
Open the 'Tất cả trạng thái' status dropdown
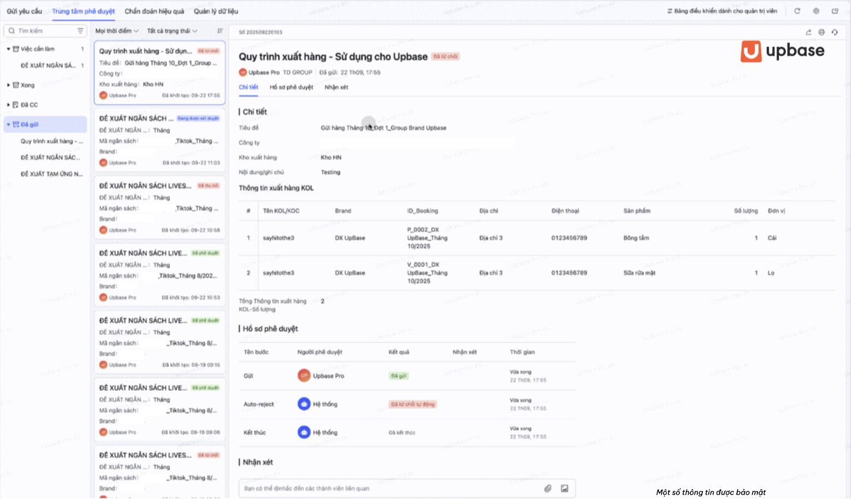[x=172, y=31]
